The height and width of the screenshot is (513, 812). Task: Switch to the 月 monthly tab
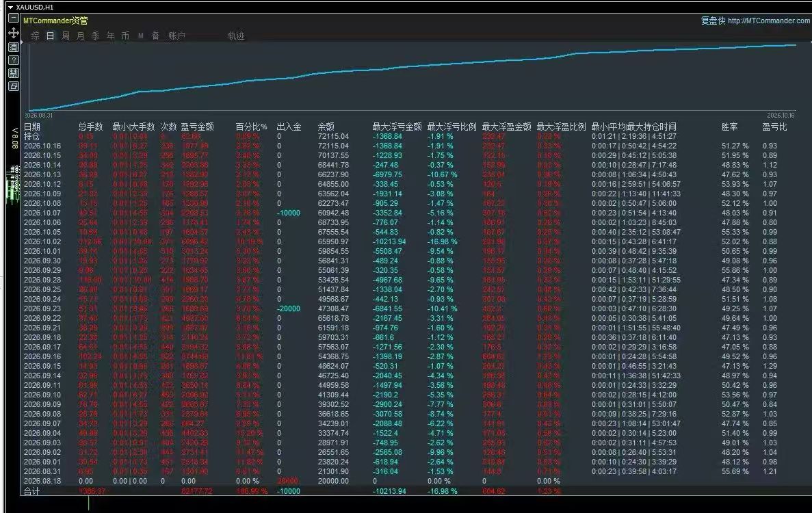[80, 36]
